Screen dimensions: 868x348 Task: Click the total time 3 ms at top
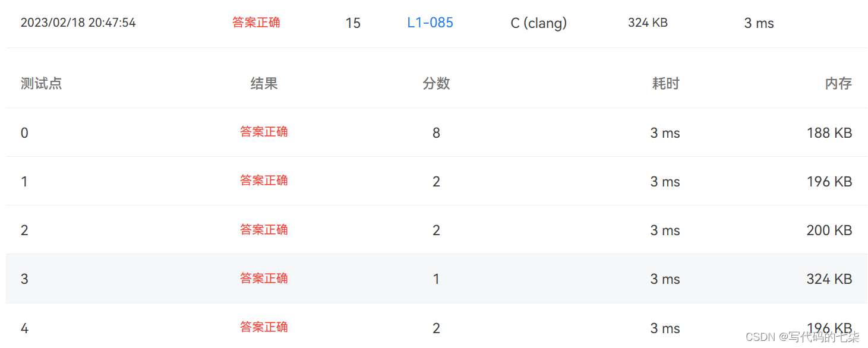click(x=758, y=23)
